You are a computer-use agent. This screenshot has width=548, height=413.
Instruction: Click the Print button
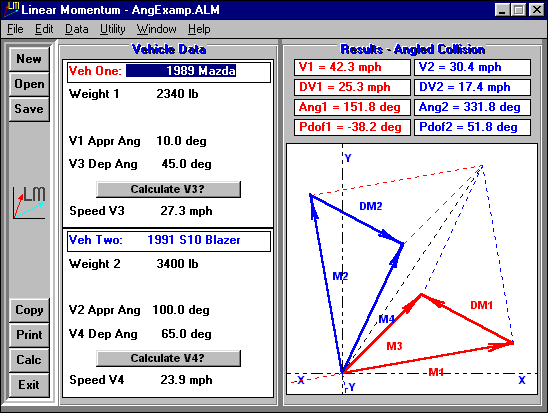click(x=29, y=335)
